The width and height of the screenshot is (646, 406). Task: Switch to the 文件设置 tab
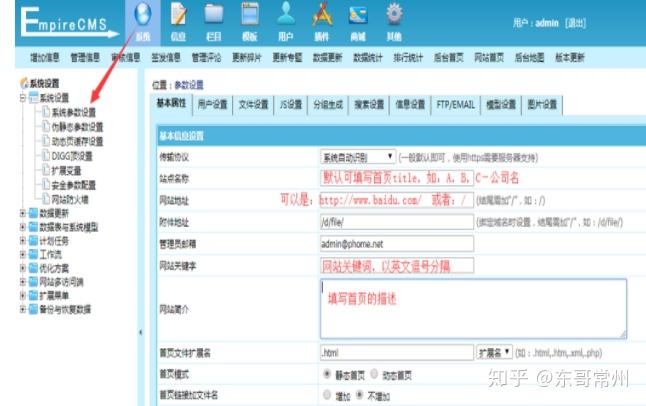pyautogui.click(x=253, y=105)
